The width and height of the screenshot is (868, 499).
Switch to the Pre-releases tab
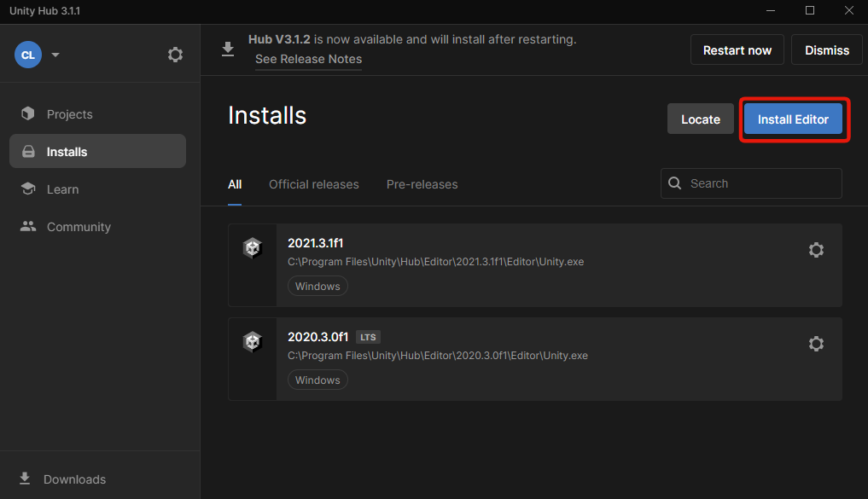pos(422,184)
